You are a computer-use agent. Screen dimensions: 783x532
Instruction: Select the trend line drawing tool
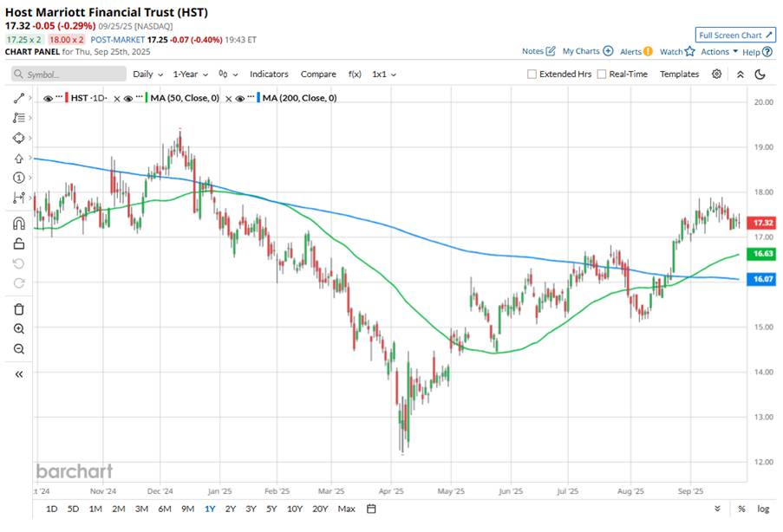click(19, 99)
